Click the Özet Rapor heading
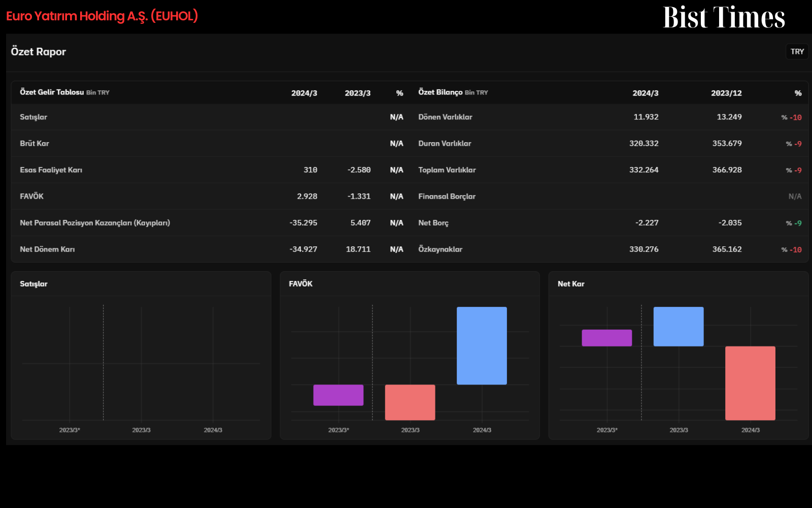Viewport: 812px width, 508px height. pos(39,52)
